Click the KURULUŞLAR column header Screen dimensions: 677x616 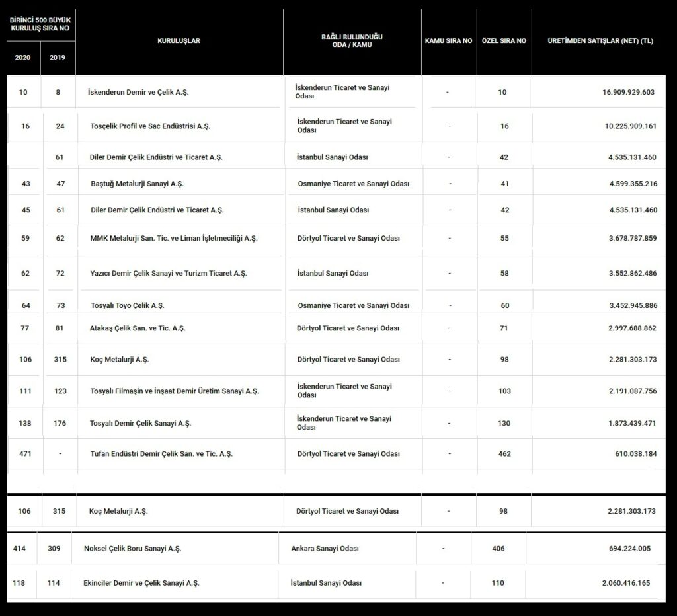click(179, 41)
